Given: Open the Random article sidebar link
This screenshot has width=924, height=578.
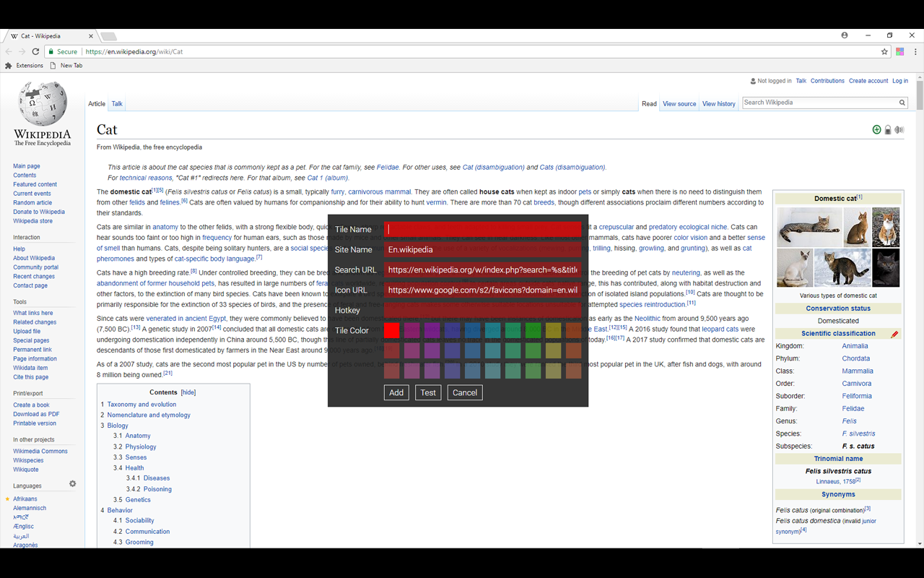Looking at the screenshot, I should (32, 203).
